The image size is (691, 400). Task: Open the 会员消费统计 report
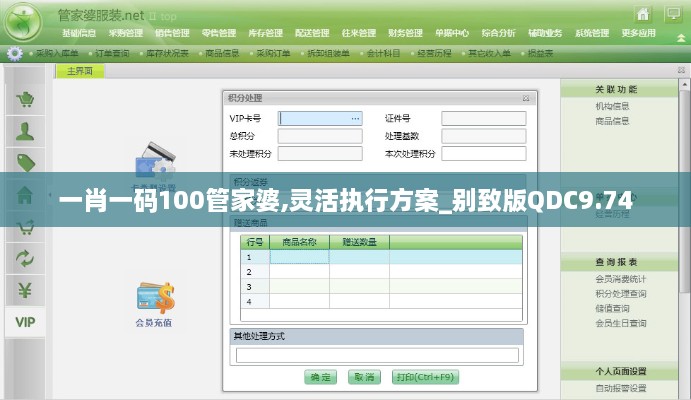(x=620, y=279)
